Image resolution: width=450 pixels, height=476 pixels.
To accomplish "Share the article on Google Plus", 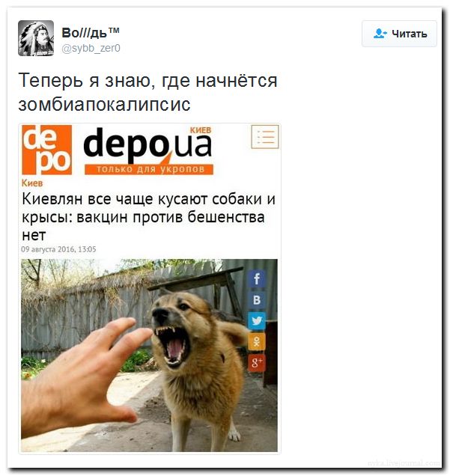I will pyautogui.click(x=257, y=363).
